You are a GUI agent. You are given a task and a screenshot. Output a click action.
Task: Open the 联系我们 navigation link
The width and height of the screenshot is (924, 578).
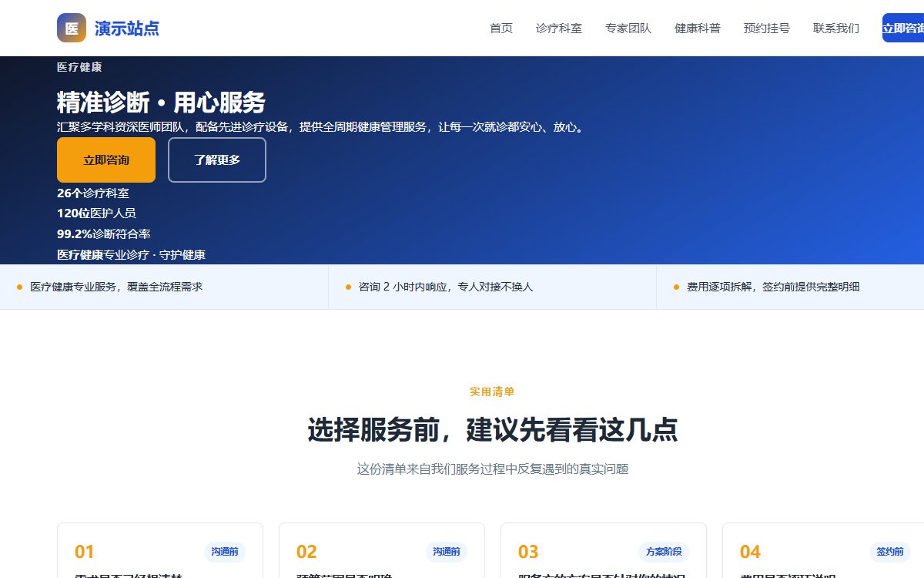point(836,29)
